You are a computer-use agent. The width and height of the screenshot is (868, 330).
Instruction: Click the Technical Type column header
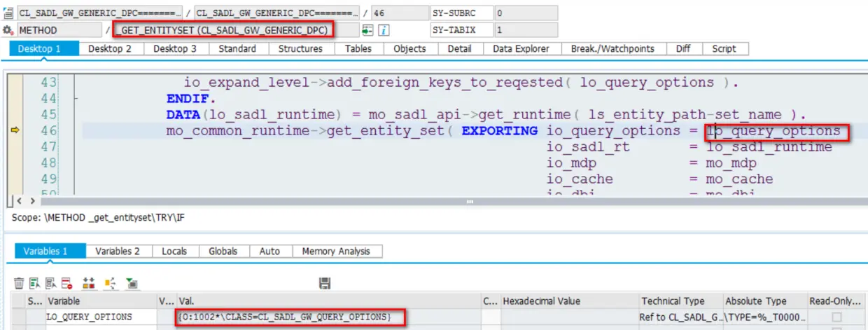click(x=680, y=301)
